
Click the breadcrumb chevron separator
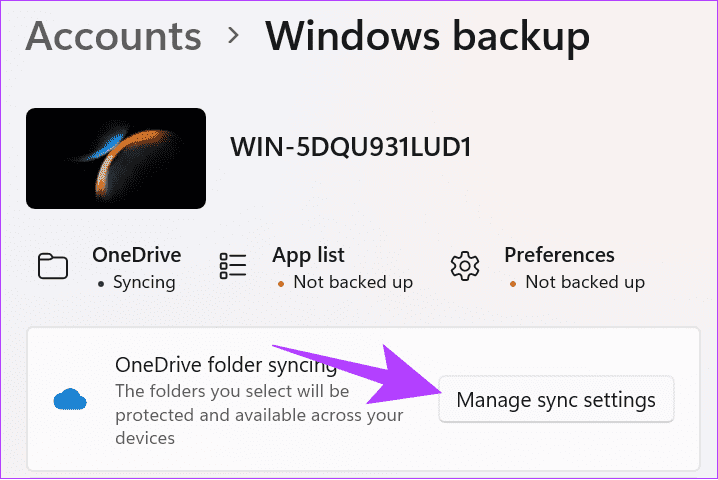[x=233, y=36]
